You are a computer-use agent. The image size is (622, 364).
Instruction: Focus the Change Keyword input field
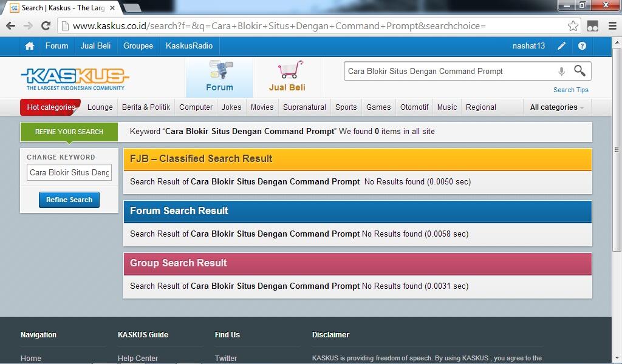(69, 173)
